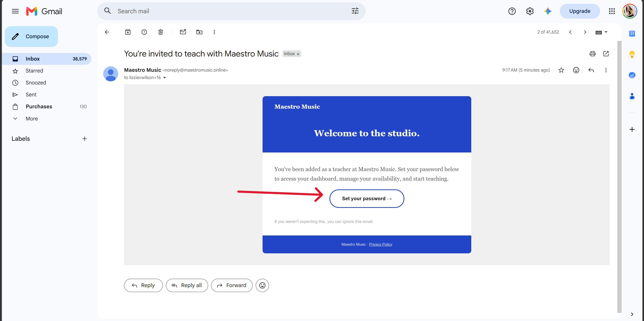The image size is (644, 321).
Task: Open Google account profile picture
Action: click(x=629, y=11)
